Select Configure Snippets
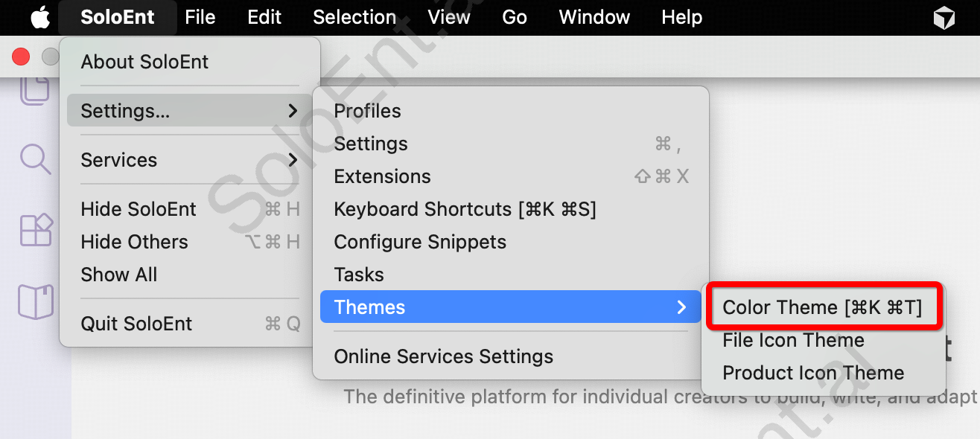 [x=419, y=242]
